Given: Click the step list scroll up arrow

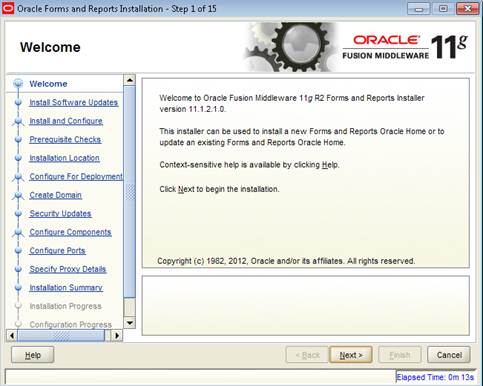Looking at the screenshot, I should coord(129,80).
